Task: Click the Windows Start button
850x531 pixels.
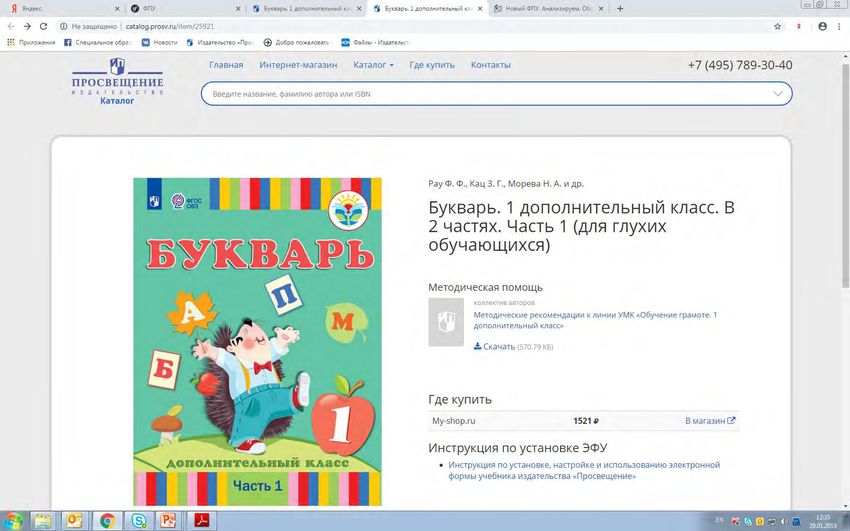Action: click(14, 520)
